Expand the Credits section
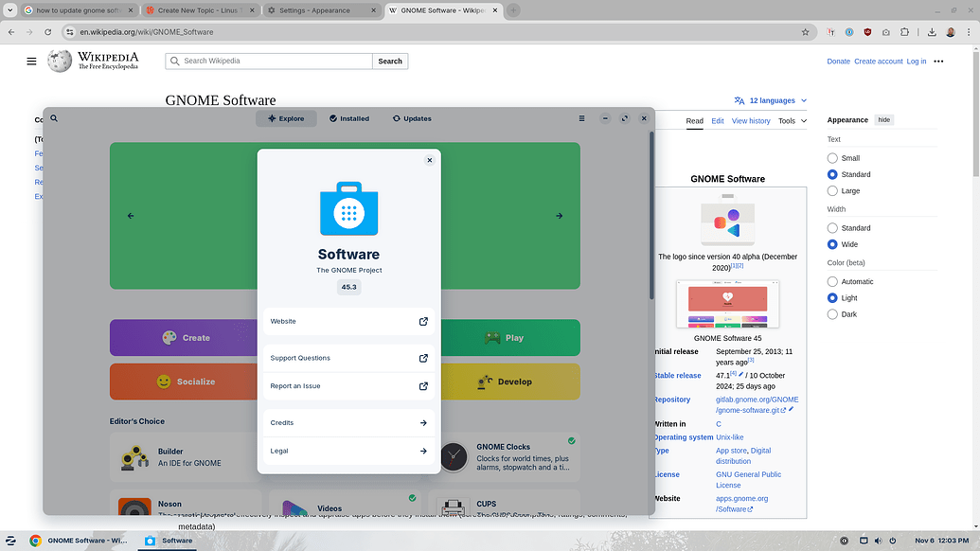 348,422
